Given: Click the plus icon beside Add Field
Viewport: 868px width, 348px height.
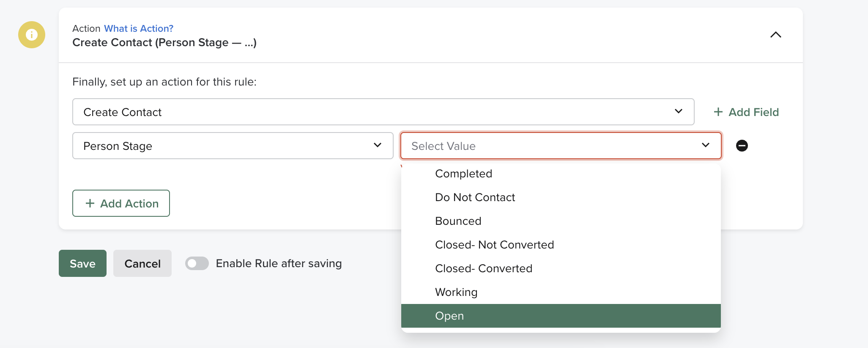Looking at the screenshot, I should click(x=718, y=112).
